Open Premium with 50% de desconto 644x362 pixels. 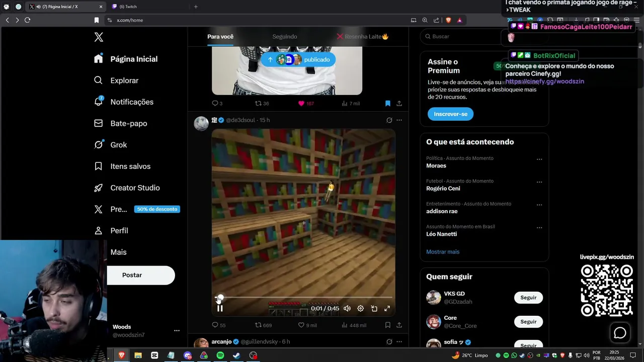click(x=137, y=209)
